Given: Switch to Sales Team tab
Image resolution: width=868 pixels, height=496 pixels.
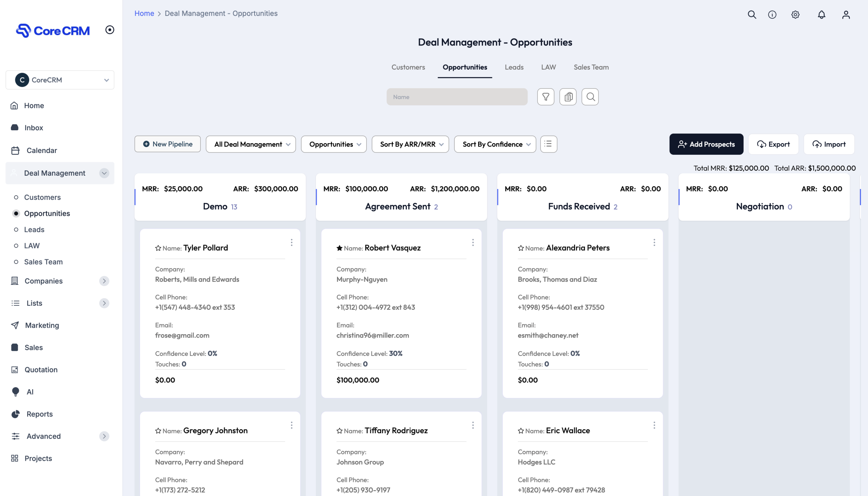Looking at the screenshot, I should (x=591, y=67).
